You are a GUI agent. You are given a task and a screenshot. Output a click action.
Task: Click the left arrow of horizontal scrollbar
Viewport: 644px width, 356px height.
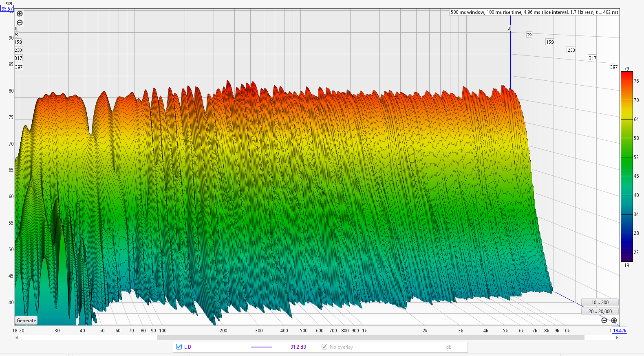[x=16, y=338]
